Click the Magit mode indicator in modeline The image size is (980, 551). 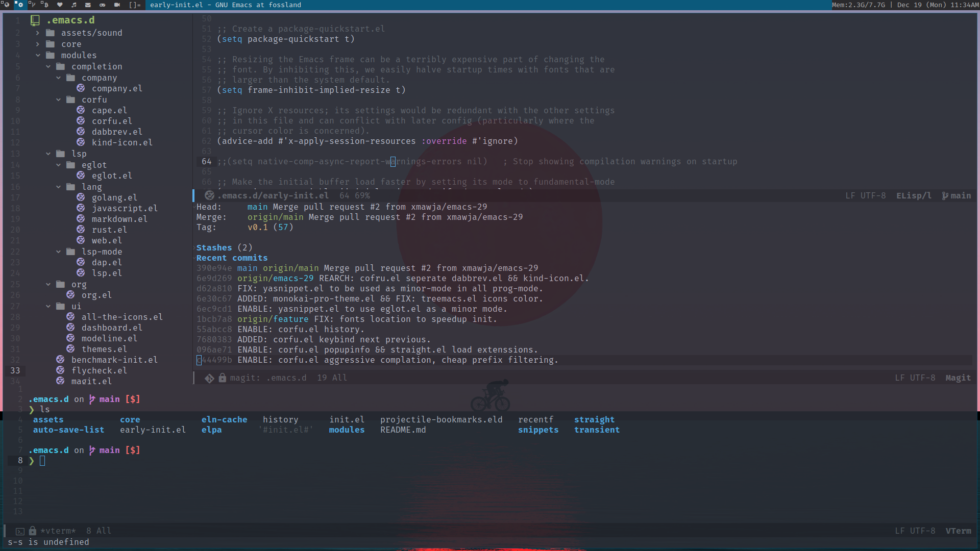point(958,378)
